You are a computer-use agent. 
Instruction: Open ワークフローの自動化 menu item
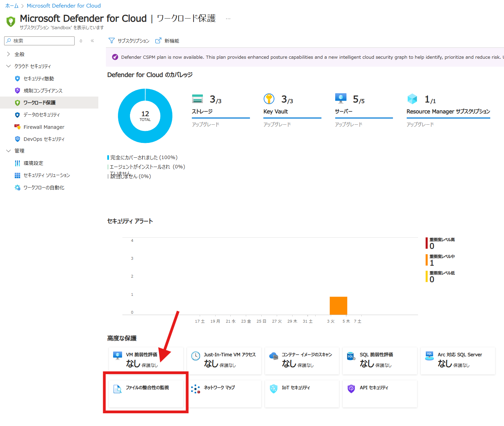point(49,188)
